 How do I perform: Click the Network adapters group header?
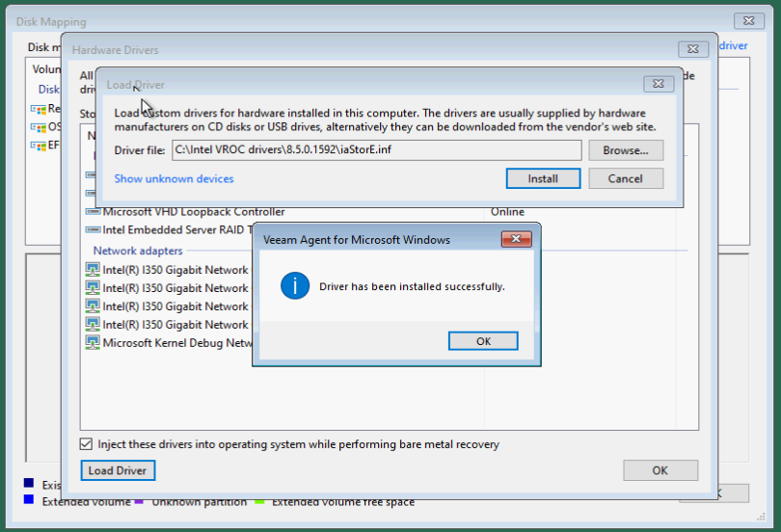pyautogui.click(x=138, y=251)
